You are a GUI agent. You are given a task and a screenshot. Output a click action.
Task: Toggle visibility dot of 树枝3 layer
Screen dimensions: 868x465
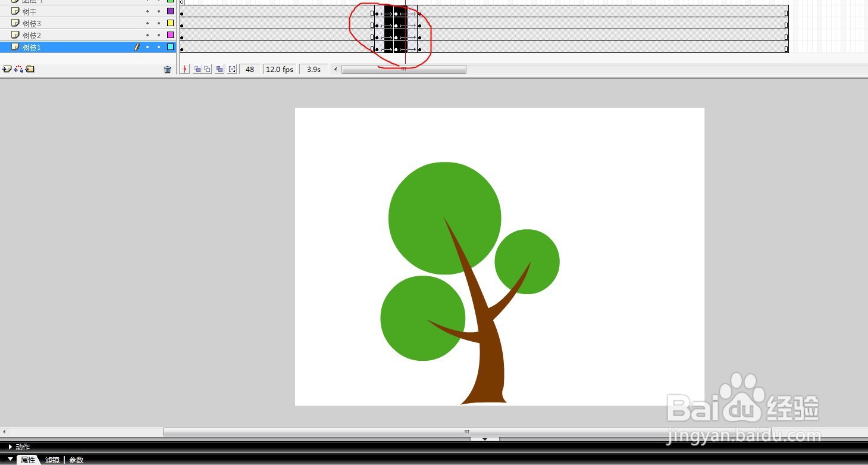click(148, 23)
